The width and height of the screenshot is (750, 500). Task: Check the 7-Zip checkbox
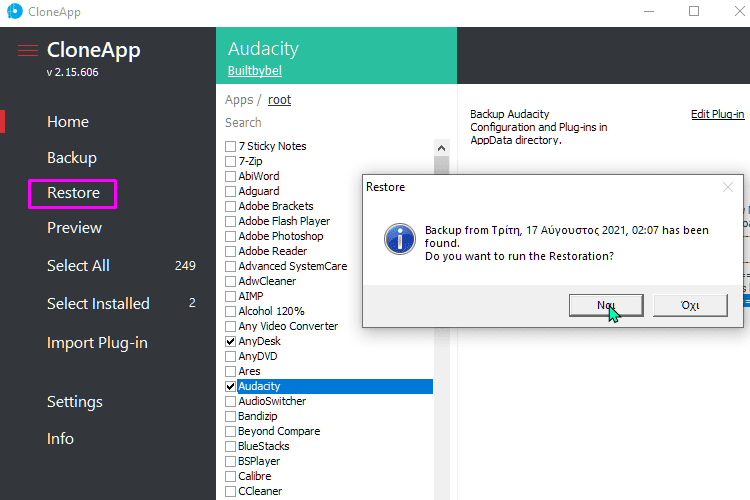231,161
